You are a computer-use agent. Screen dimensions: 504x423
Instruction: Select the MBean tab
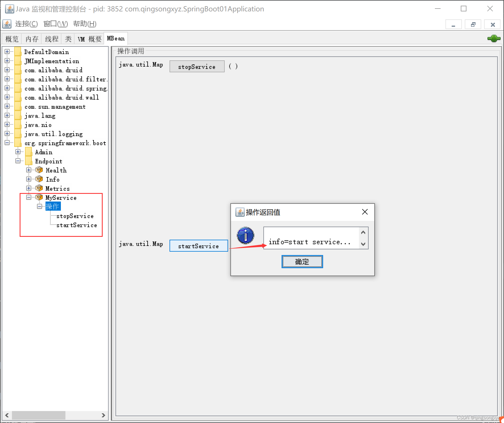116,38
